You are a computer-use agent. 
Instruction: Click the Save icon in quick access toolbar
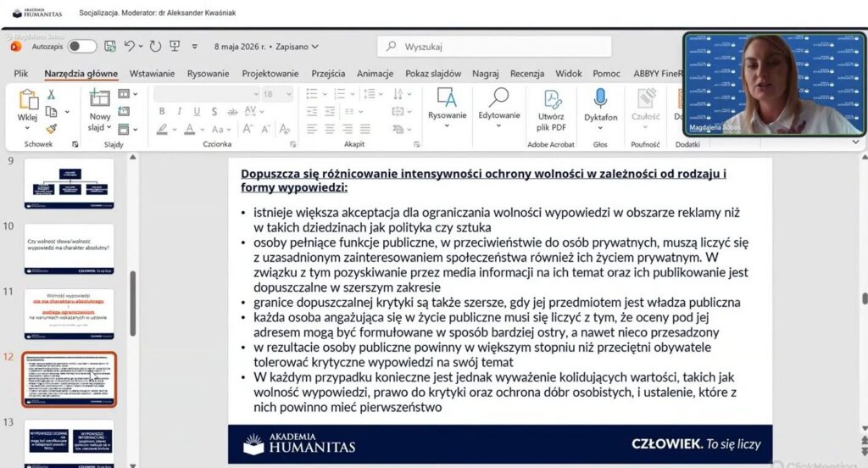tap(110, 47)
